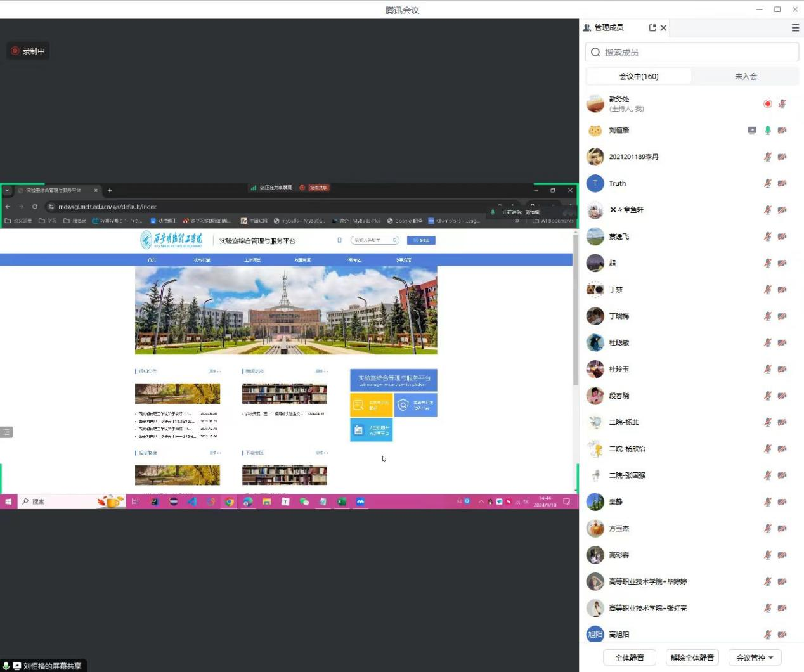
Task: Open the member panel hamburger menu
Action: (x=795, y=28)
